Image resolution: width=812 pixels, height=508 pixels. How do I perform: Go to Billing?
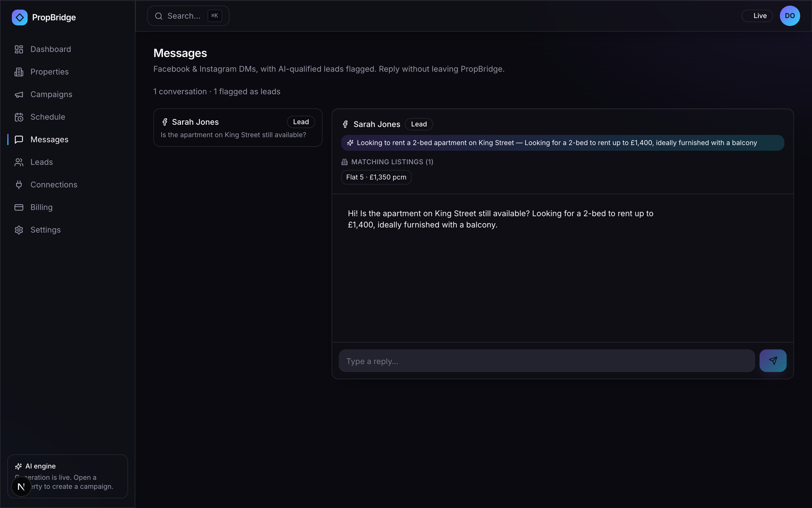[x=67, y=207]
